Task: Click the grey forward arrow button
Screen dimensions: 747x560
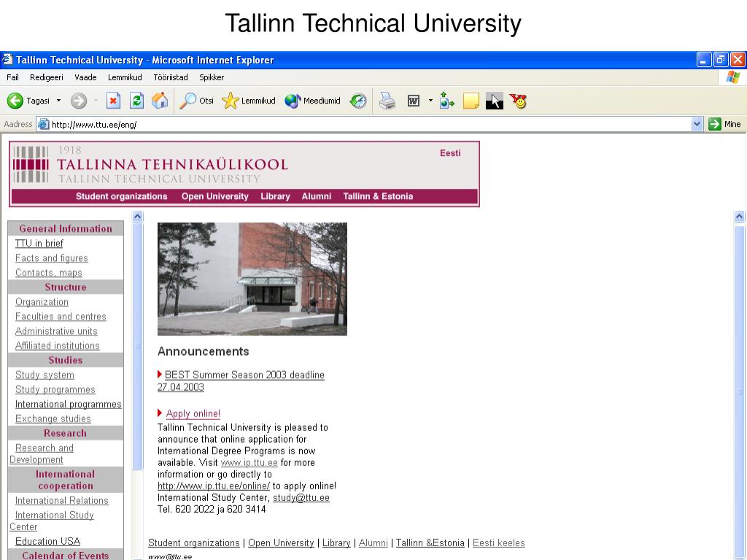Action: point(79,101)
